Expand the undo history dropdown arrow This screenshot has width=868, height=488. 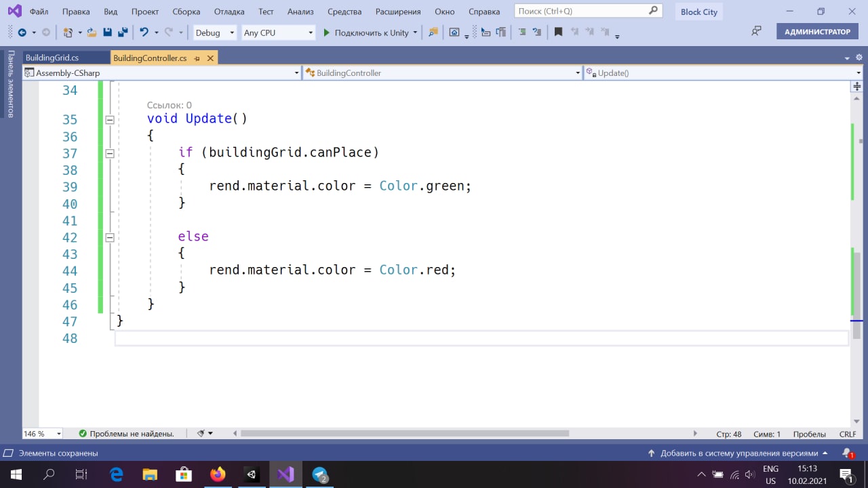157,33
